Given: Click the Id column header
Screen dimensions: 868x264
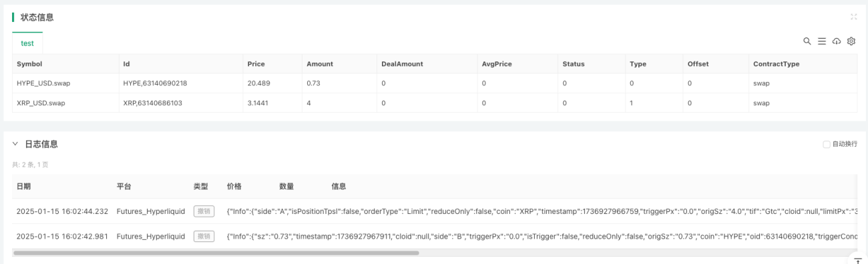Looking at the screenshot, I should 126,64.
